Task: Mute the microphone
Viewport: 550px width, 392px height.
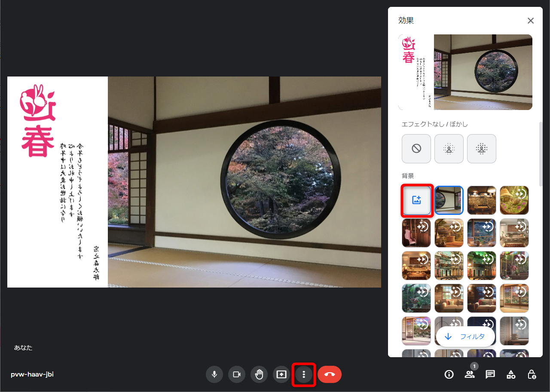Action: click(214, 374)
